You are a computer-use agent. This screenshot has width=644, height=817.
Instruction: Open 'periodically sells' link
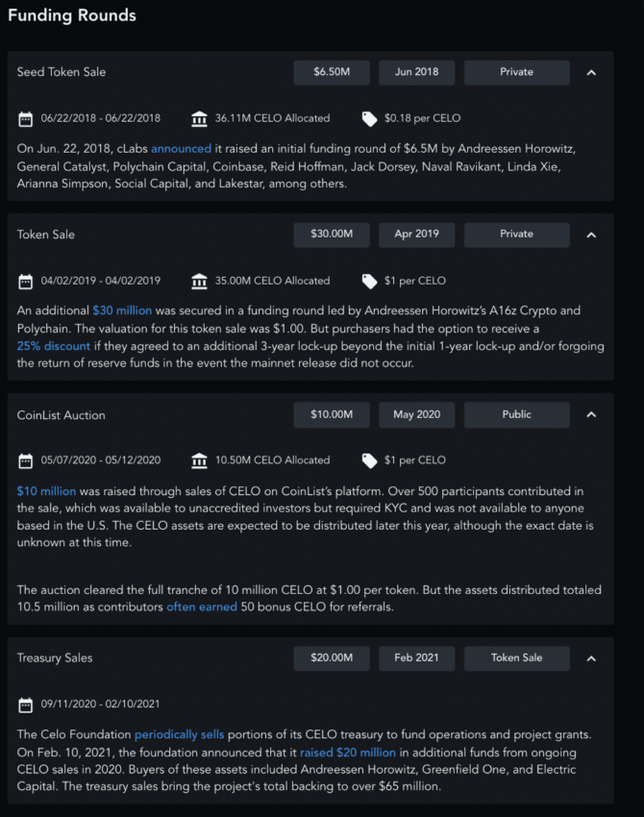click(x=180, y=734)
